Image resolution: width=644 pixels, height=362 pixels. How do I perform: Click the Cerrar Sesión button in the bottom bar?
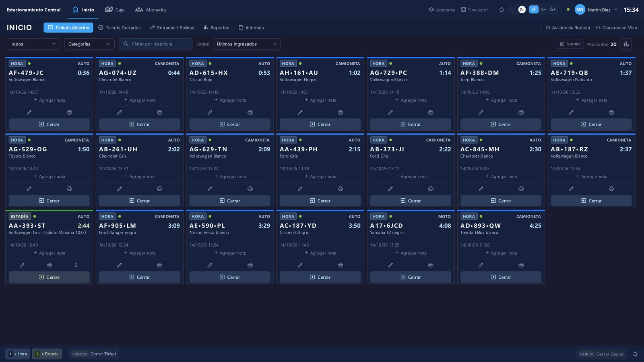[602, 354]
